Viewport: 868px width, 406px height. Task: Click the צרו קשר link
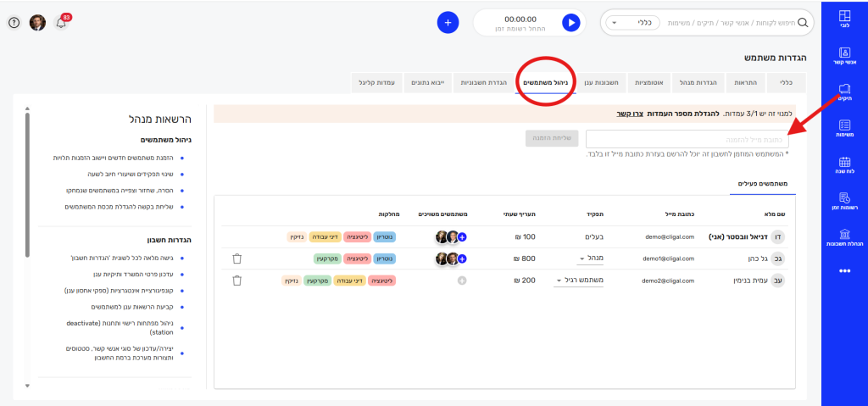(628, 114)
